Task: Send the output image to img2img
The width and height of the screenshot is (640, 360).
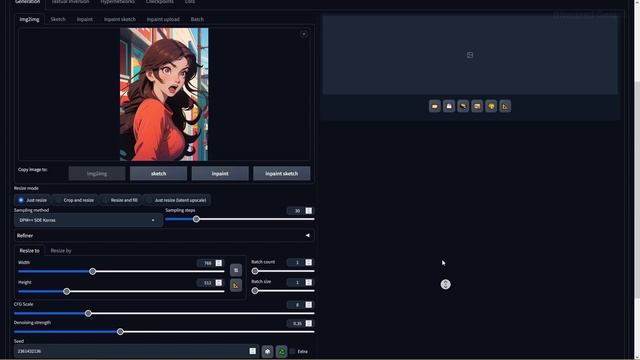Action: [477, 106]
